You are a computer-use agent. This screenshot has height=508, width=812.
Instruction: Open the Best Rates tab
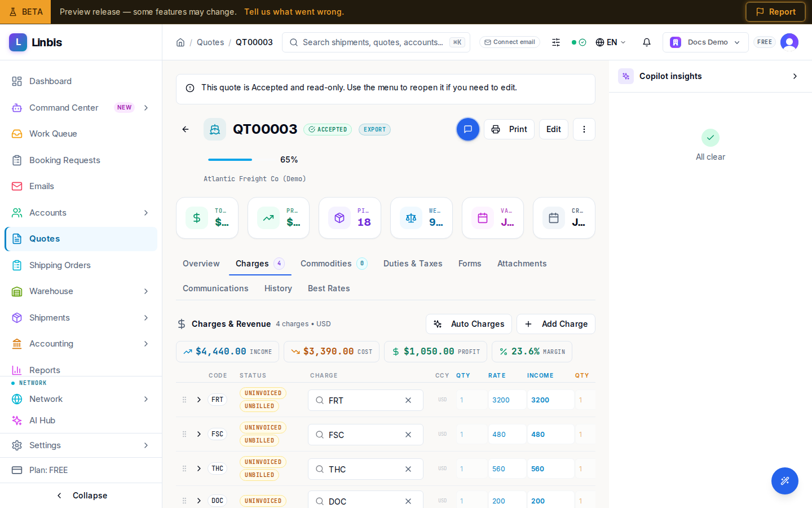(x=329, y=288)
